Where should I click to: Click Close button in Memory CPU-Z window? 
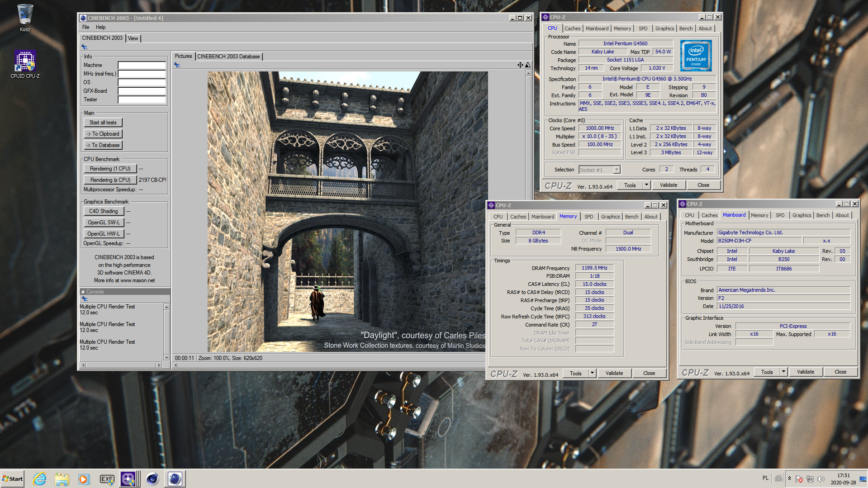click(x=649, y=373)
